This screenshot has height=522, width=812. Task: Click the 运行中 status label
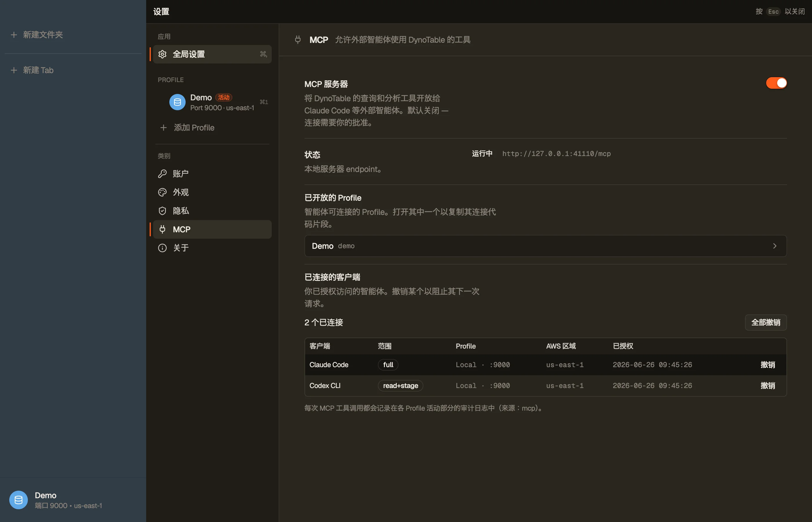482,153
